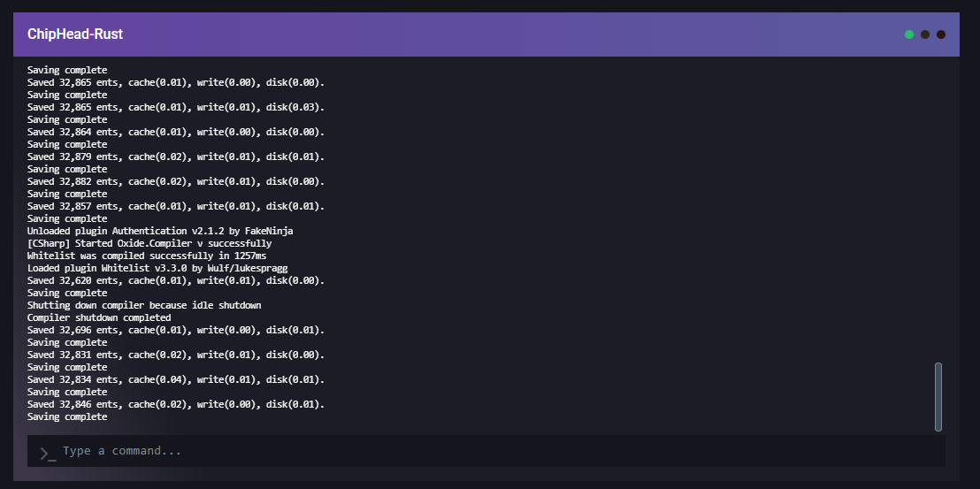
Task: Click the dark yellow middle status dot
Action: (925, 34)
